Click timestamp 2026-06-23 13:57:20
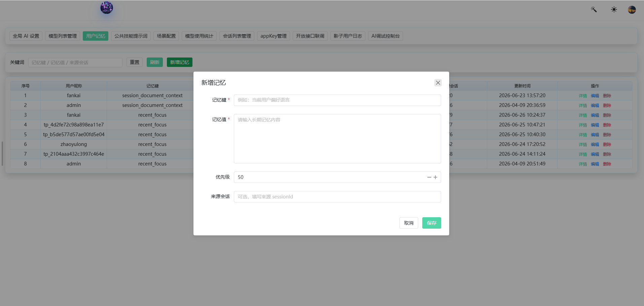 (522, 95)
